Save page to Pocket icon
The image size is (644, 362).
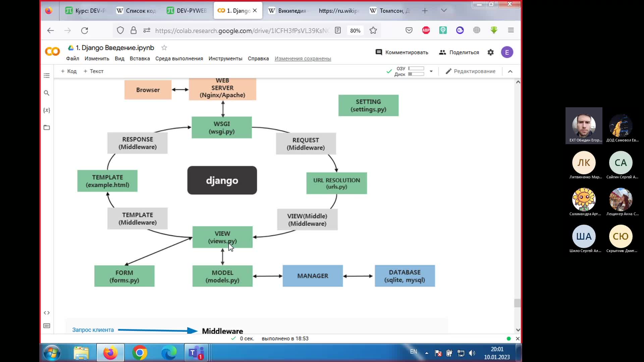409,31
